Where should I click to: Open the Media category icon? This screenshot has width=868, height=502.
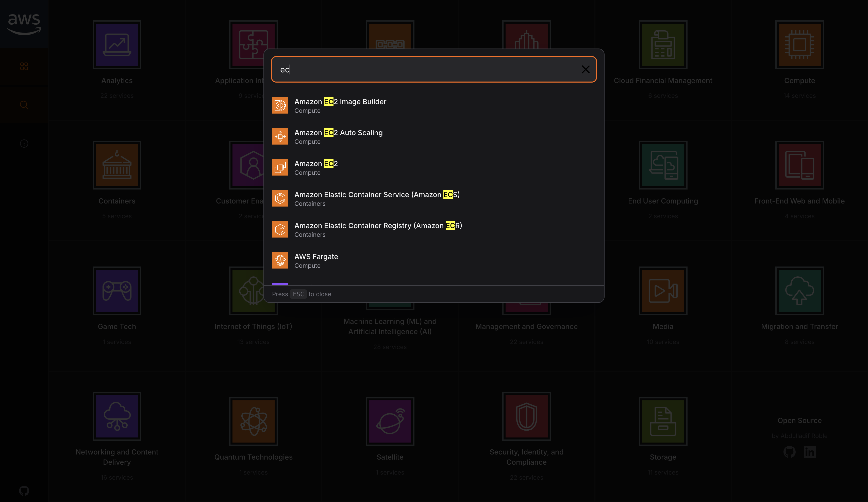663,291
